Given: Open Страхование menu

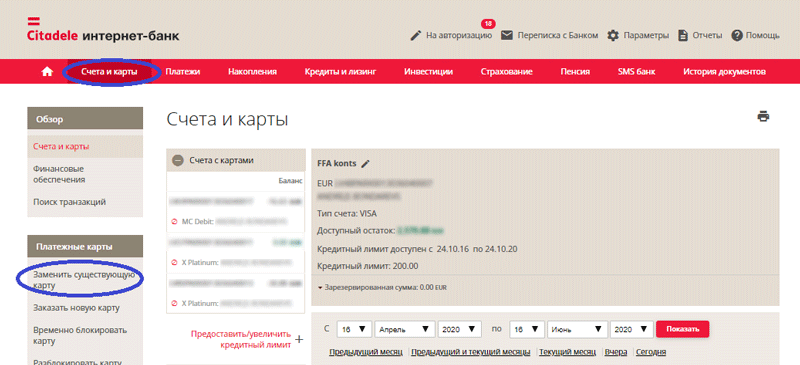Looking at the screenshot, I should click(x=507, y=72).
